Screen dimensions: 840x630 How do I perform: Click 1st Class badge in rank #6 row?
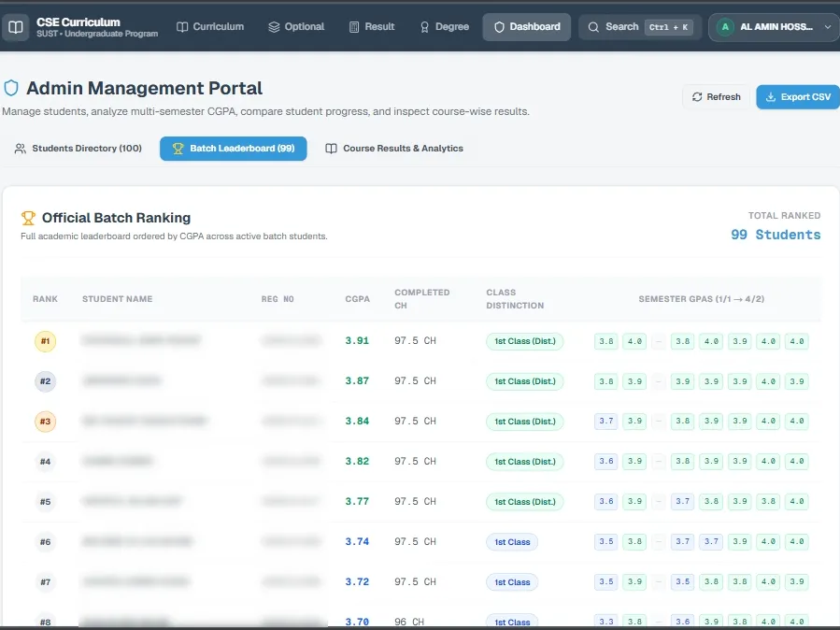coord(512,542)
